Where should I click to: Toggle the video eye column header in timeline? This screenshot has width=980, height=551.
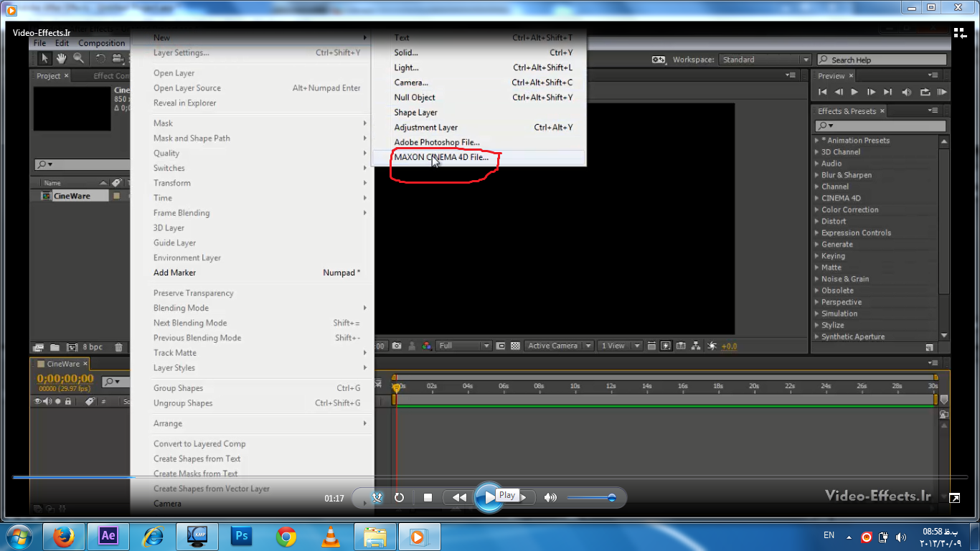coord(38,402)
